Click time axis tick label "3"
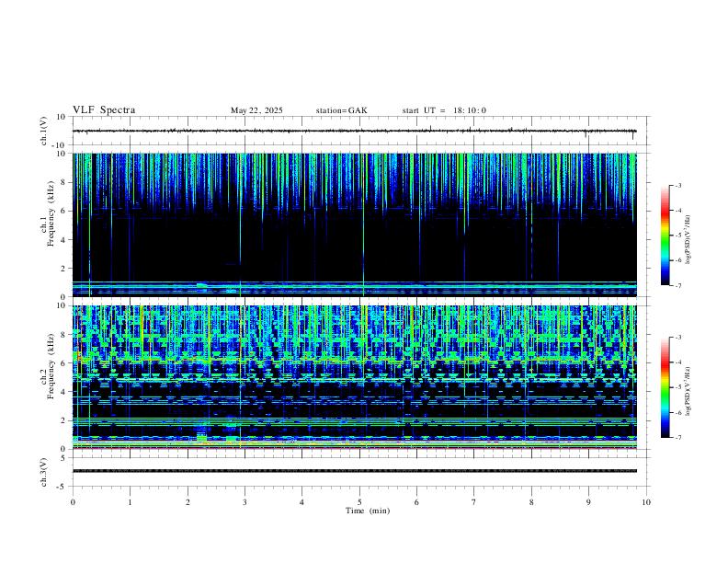Viewport: 728px width, 563px height. 245,502
